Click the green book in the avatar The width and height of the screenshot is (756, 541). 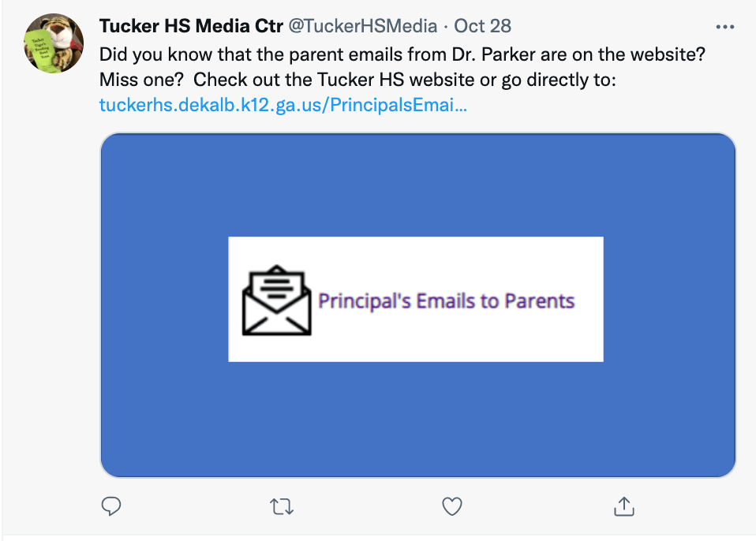coord(39,54)
